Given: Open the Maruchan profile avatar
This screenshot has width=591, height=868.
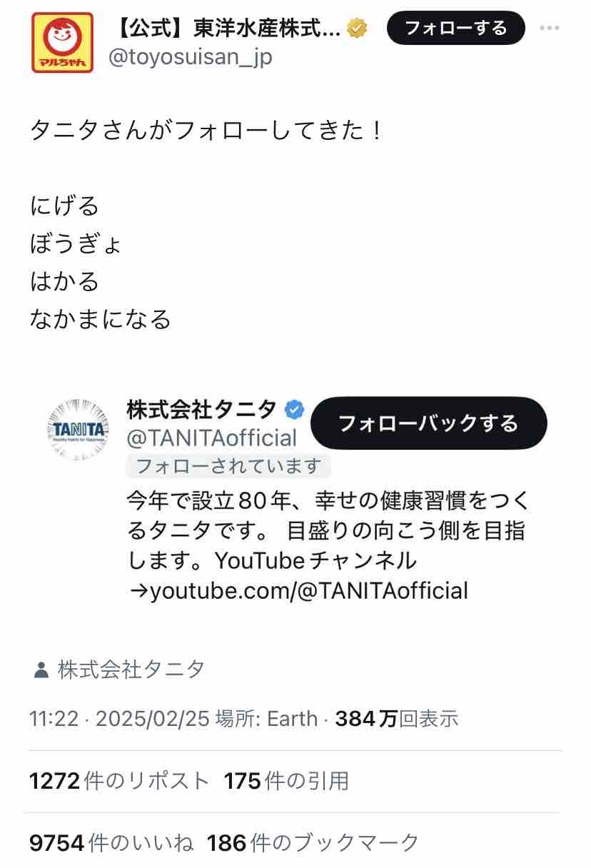Looking at the screenshot, I should click(x=63, y=43).
